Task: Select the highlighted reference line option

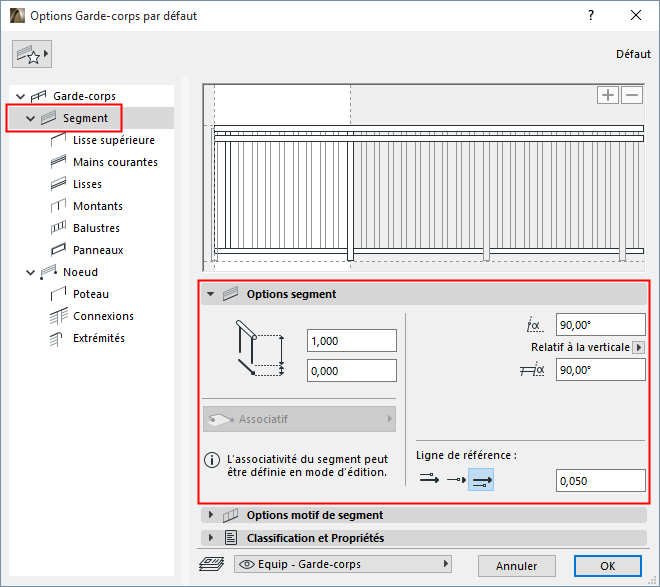Action: point(481,480)
